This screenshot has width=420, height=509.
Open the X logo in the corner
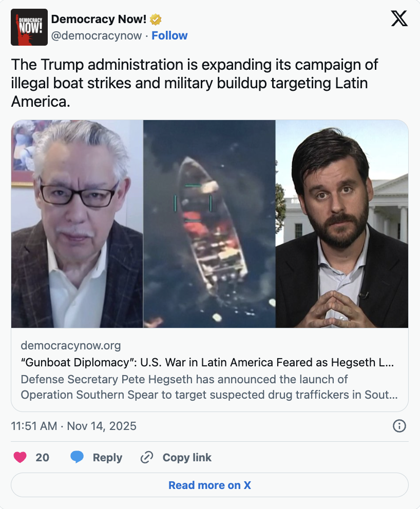tap(399, 18)
